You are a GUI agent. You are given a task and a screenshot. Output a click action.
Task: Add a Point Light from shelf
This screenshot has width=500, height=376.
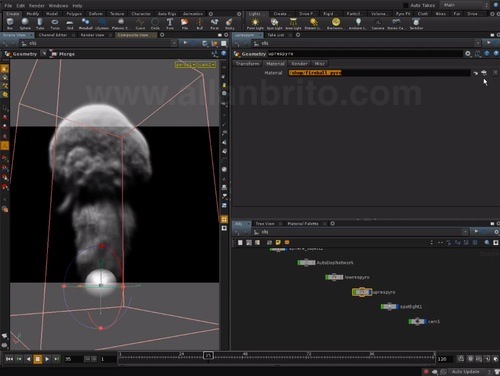point(255,23)
